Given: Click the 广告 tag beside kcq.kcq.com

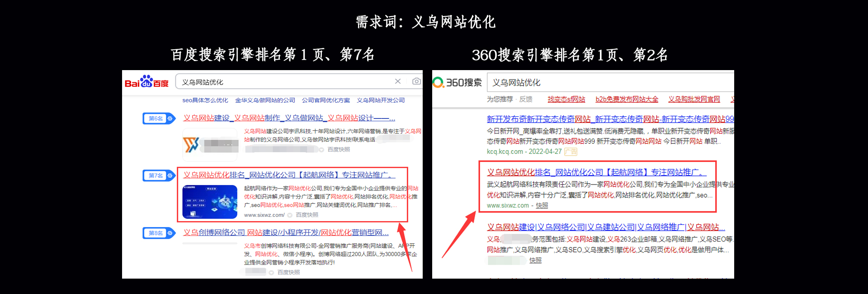Looking at the screenshot, I should (x=571, y=152).
